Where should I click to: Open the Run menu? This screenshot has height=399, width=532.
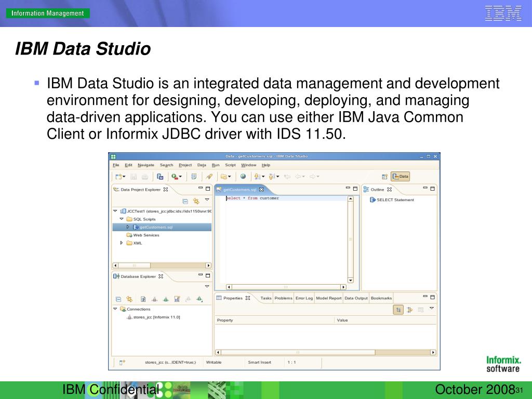[x=216, y=165]
